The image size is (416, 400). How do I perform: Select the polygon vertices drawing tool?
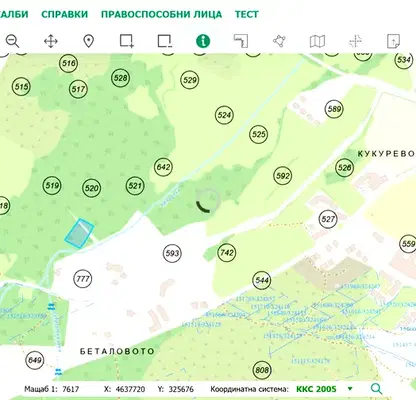coord(279,41)
